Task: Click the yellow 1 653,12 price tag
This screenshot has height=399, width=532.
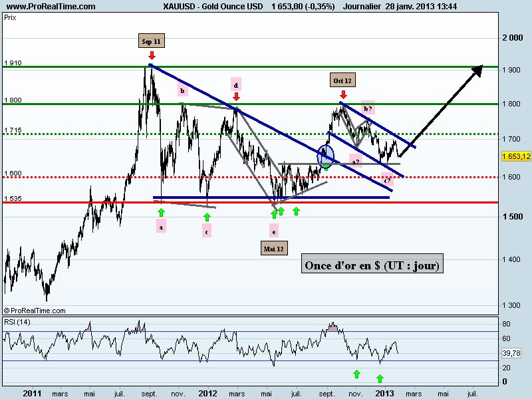Action: point(516,156)
